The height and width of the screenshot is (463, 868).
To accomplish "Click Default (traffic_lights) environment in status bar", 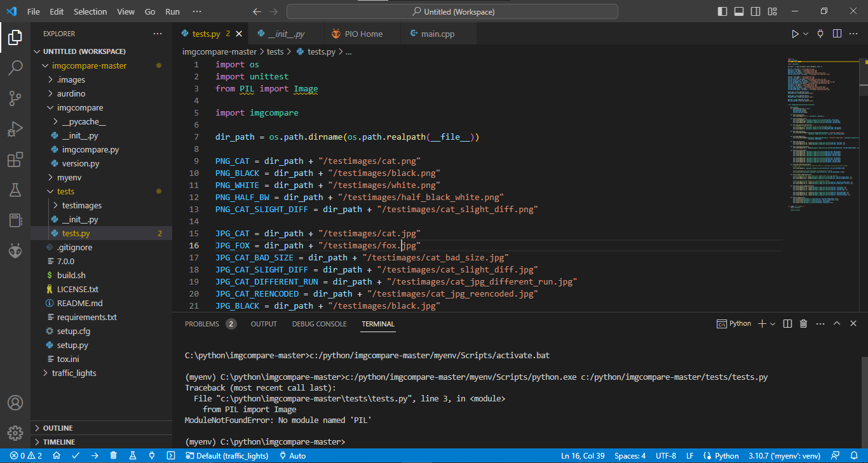I will point(227,455).
